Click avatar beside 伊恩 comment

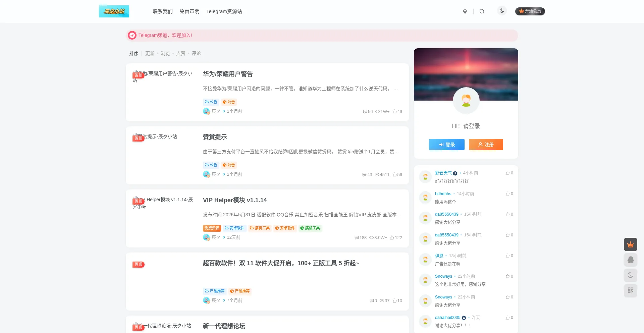tap(425, 260)
